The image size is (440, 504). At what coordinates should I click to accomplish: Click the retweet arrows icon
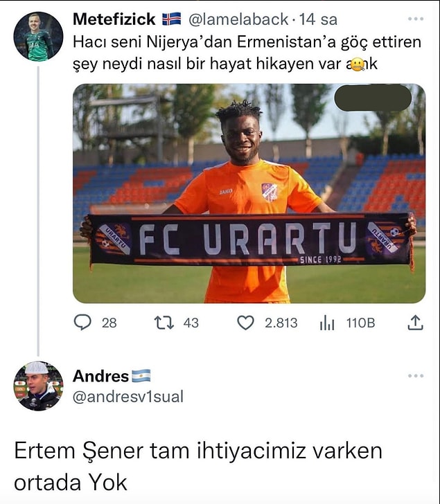click(164, 323)
